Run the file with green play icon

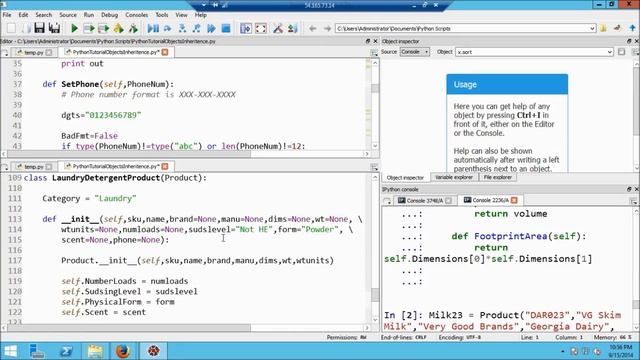[74, 28]
